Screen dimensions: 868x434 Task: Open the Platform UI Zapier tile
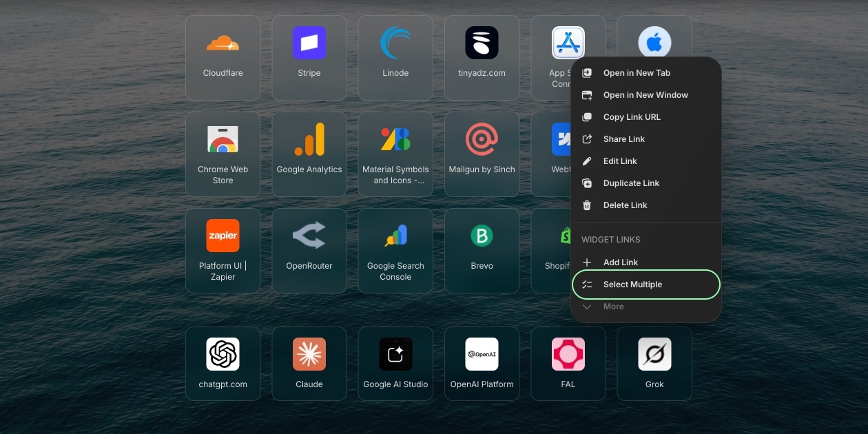click(x=223, y=251)
